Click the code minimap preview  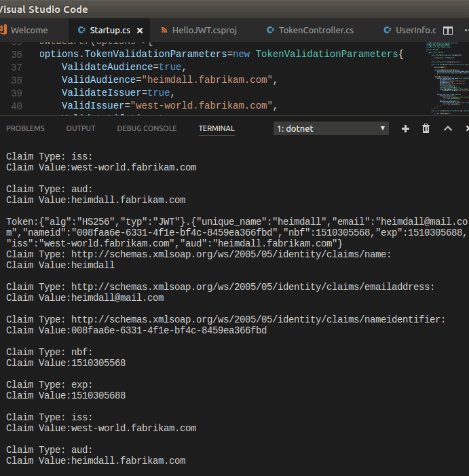coord(443,75)
